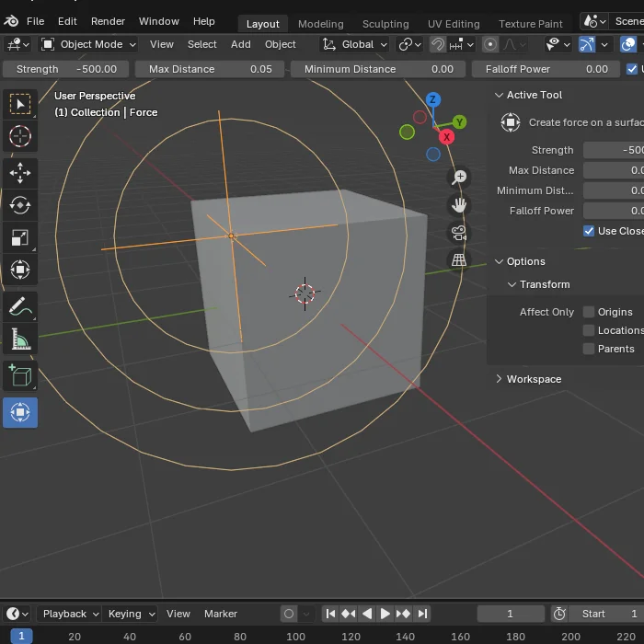This screenshot has height=644, width=644.
Task: Tick the Parents checkbox
Action: click(x=589, y=349)
